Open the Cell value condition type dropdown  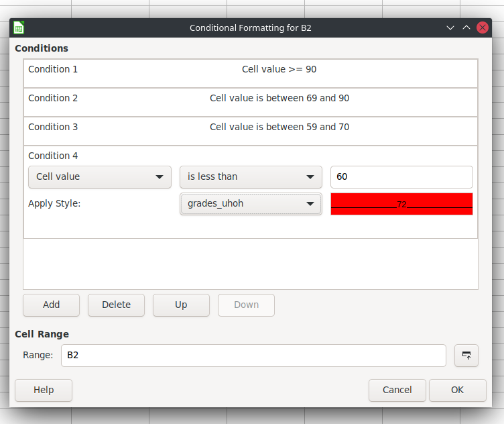click(100, 177)
